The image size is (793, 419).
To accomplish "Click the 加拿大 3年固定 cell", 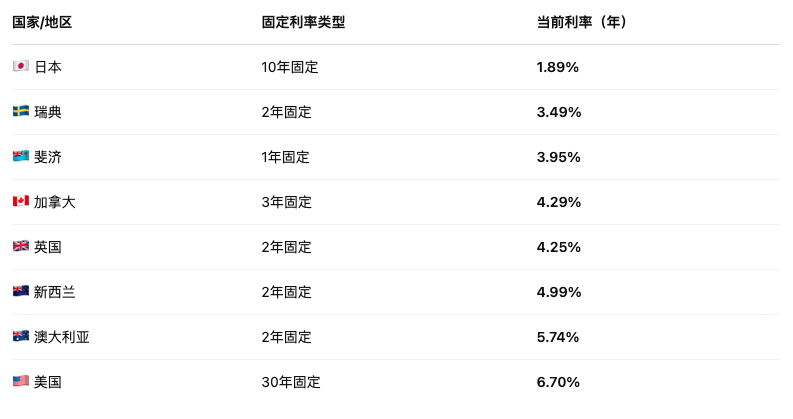I will point(287,202).
